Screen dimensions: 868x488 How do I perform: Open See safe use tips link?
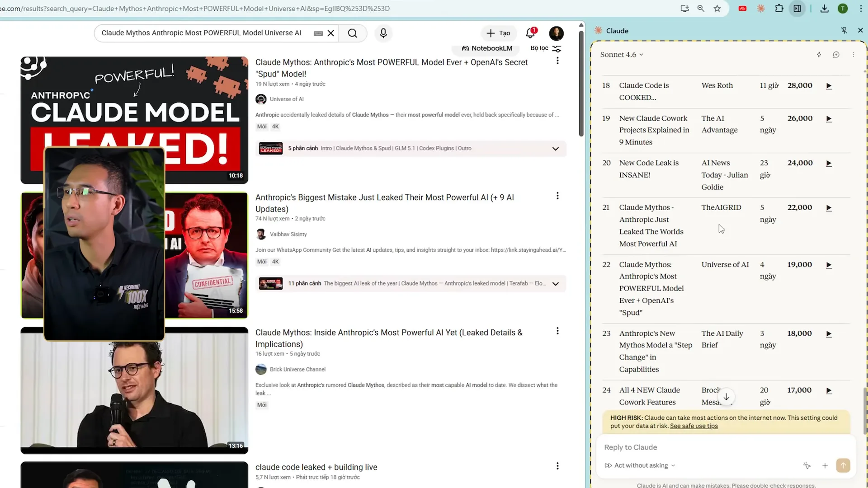[694, 426]
